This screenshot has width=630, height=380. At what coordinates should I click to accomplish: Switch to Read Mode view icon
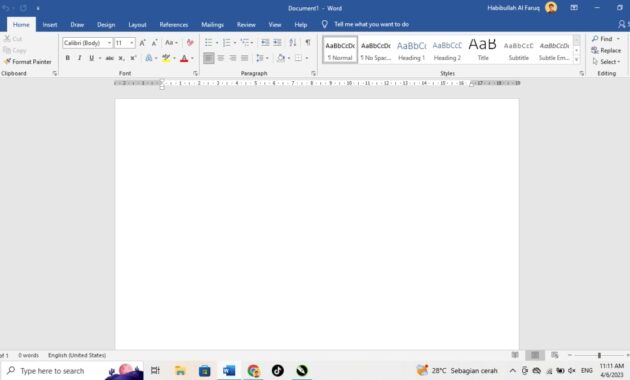pos(515,355)
